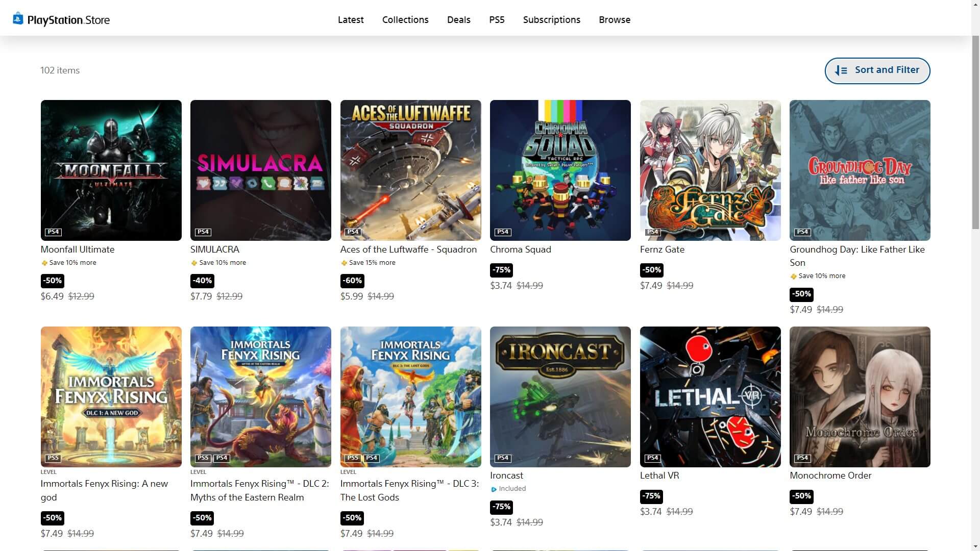Open the Collections menu
The height and width of the screenshot is (551, 980).
405,20
